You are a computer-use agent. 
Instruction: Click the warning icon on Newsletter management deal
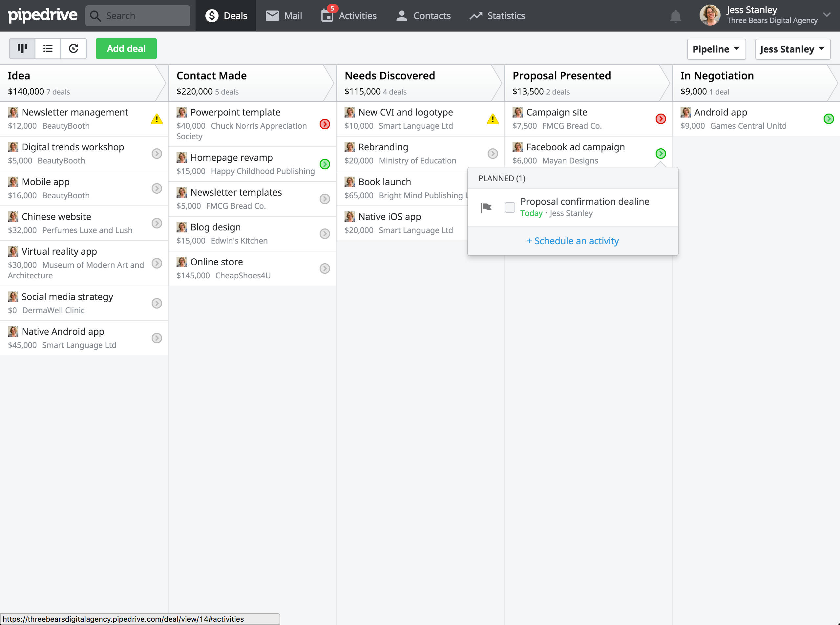(156, 119)
